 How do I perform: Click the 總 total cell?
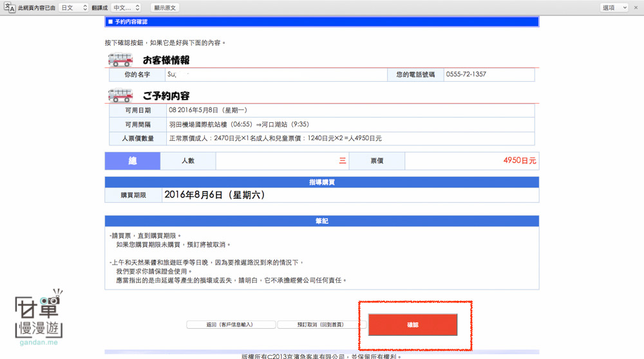point(132,161)
